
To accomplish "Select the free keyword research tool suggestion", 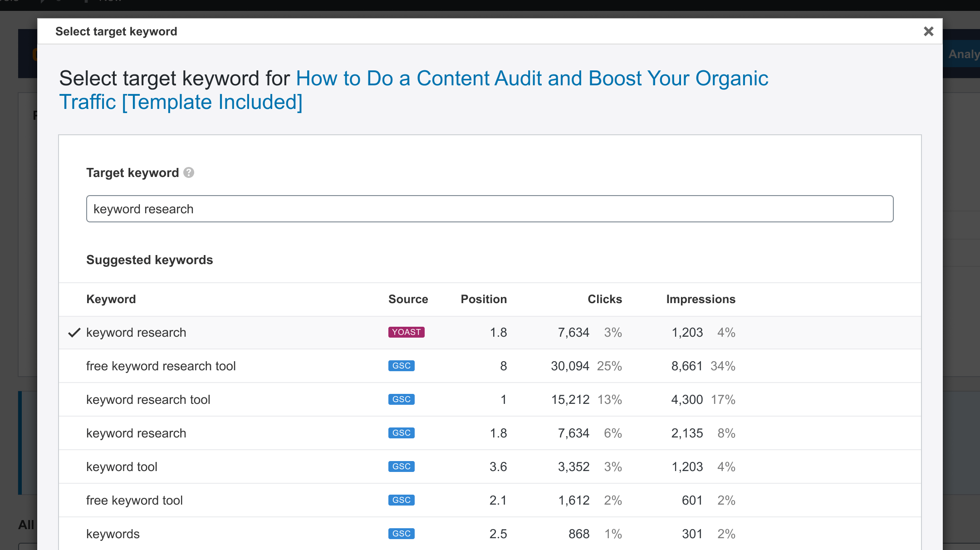I will [161, 366].
